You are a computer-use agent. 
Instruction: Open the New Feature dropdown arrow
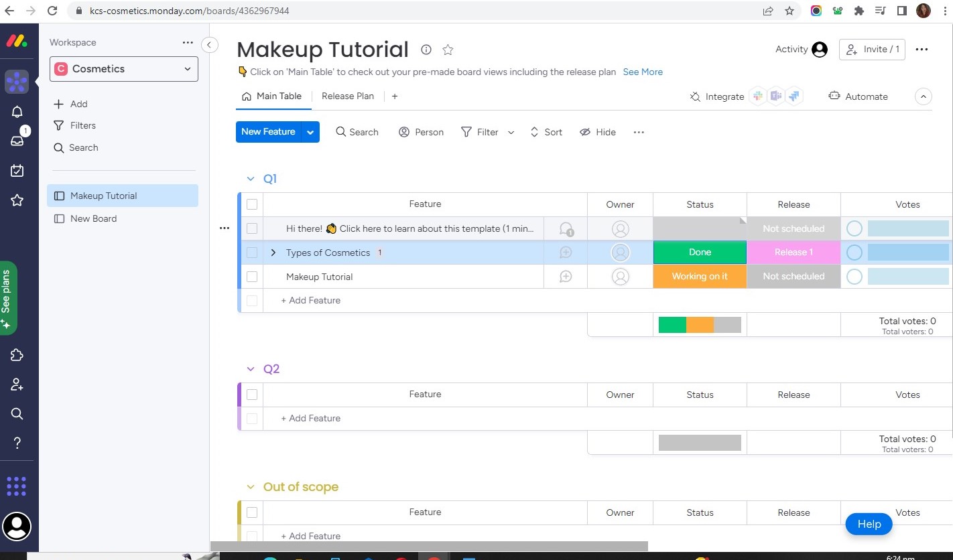point(310,132)
